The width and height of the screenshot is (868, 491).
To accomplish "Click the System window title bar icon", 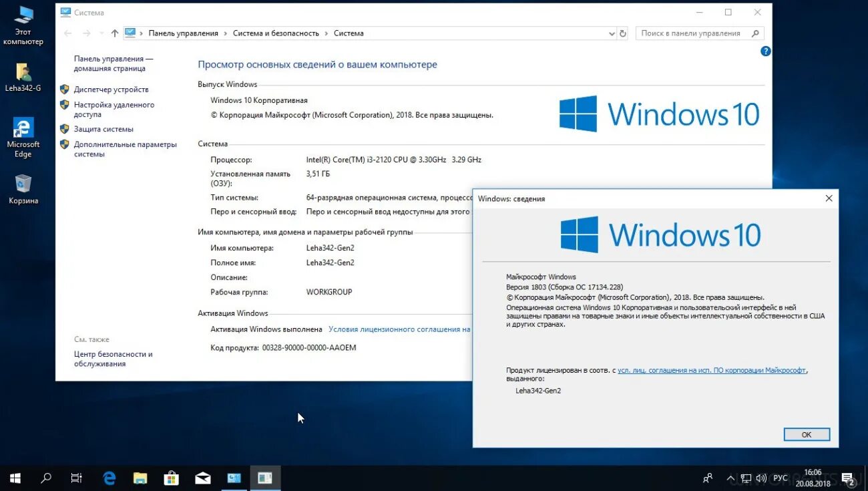I will [65, 13].
